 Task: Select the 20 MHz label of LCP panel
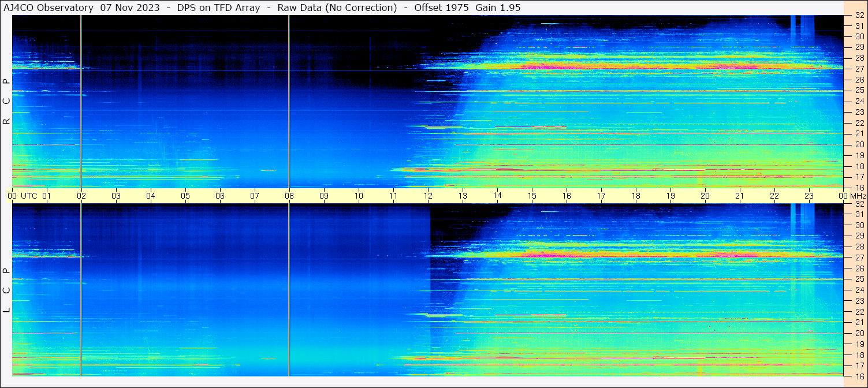pyautogui.click(x=859, y=333)
